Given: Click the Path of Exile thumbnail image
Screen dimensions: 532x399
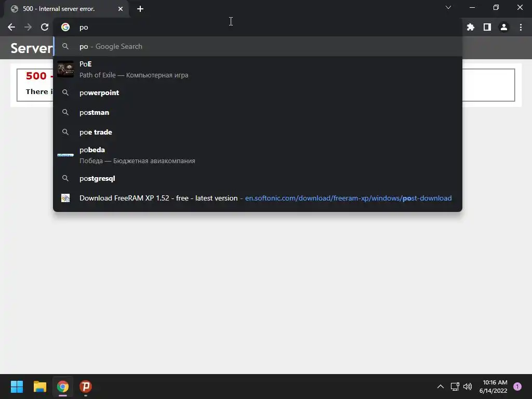Looking at the screenshot, I should [65, 69].
